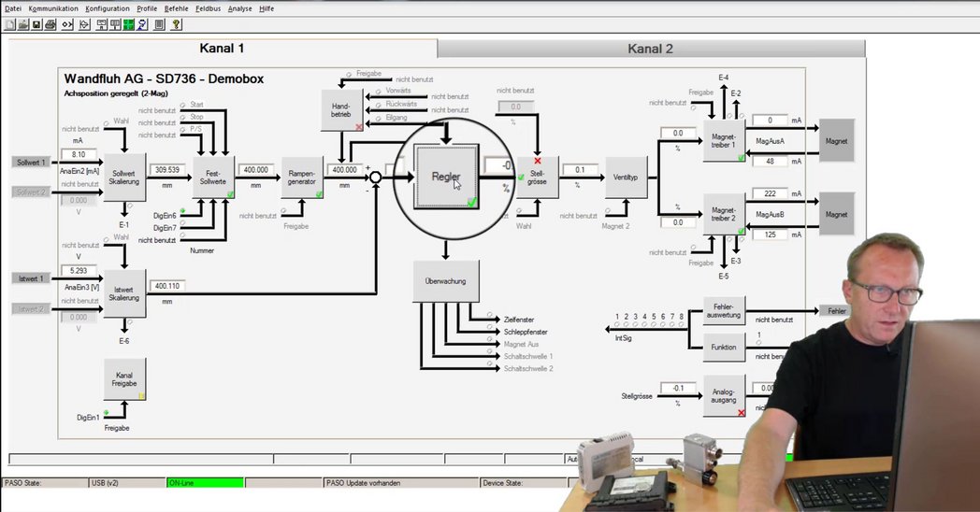Switch to the Kanal 1 tab
The width and height of the screenshot is (980, 512).
222,48
